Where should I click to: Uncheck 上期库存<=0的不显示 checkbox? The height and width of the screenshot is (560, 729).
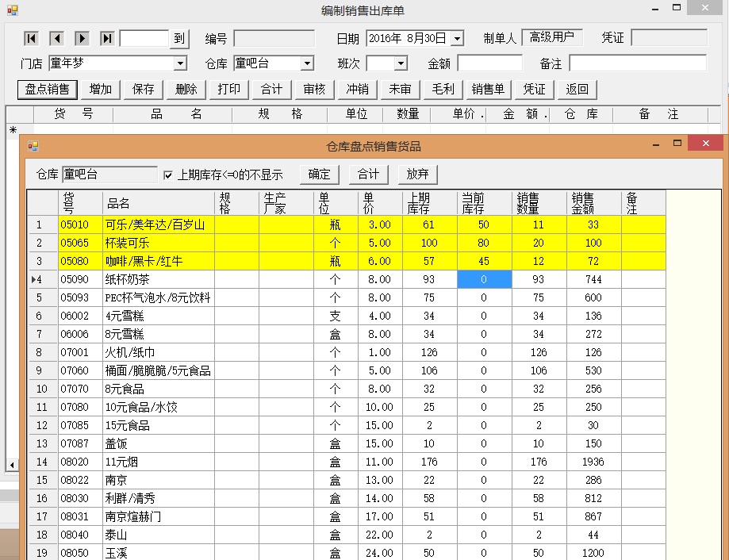168,175
